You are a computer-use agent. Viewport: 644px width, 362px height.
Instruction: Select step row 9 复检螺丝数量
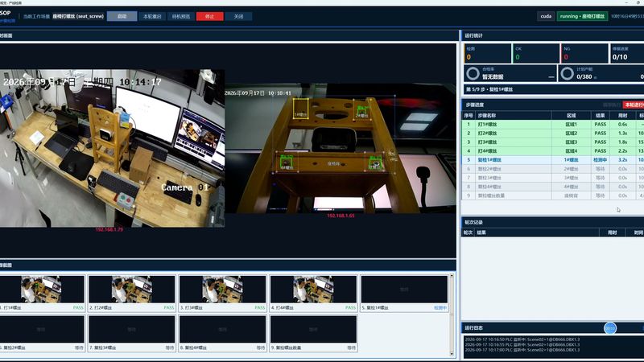click(x=553, y=195)
